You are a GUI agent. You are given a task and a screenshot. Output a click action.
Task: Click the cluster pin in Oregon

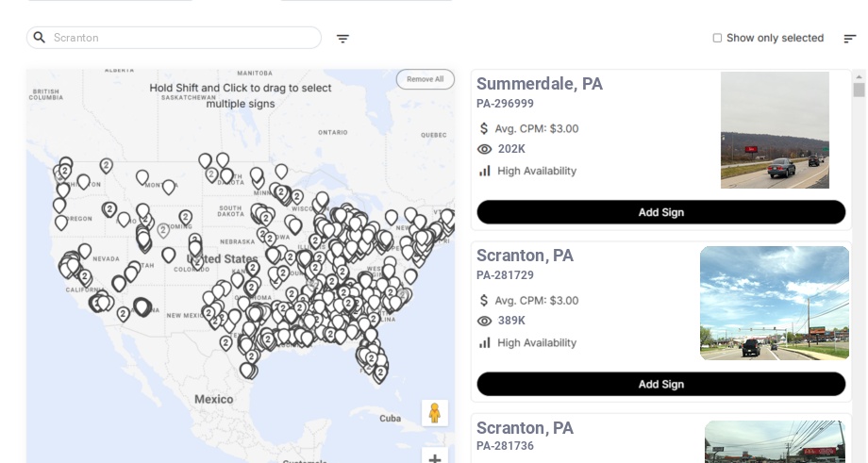109,209
